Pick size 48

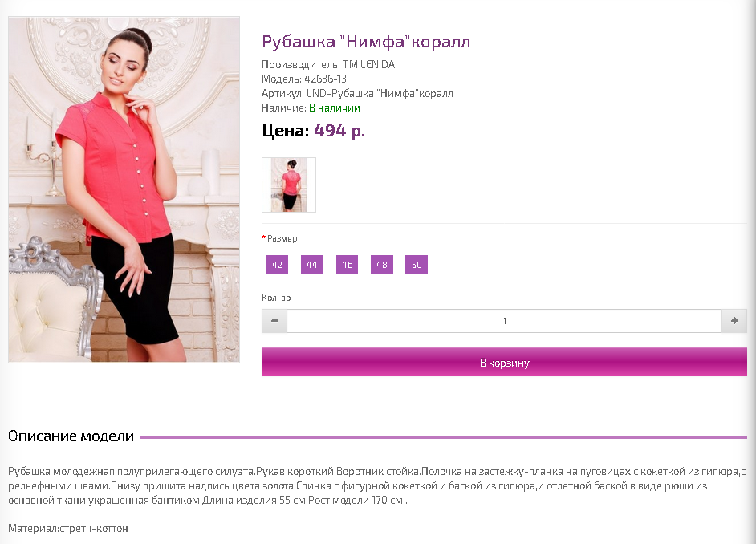tap(382, 265)
